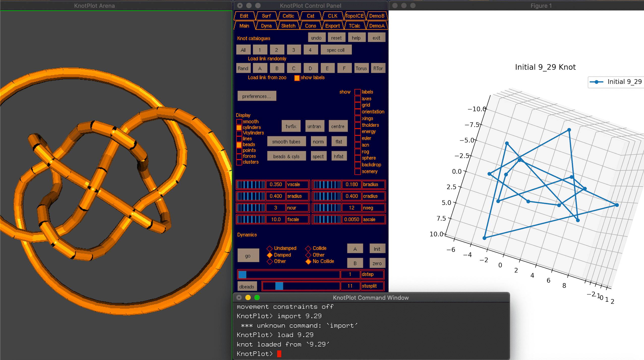Click the norm button
This screenshot has width=644, height=360.
[x=318, y=142]
